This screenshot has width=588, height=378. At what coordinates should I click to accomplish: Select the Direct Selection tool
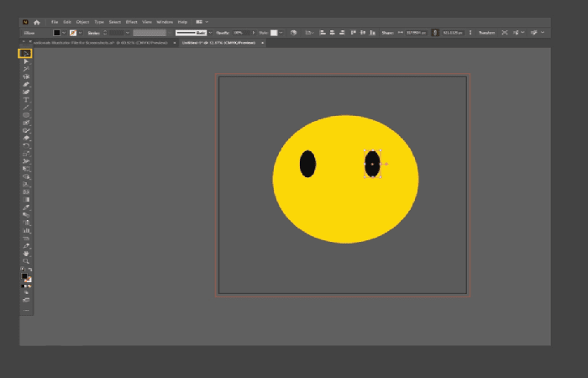(x=26, y=61)
